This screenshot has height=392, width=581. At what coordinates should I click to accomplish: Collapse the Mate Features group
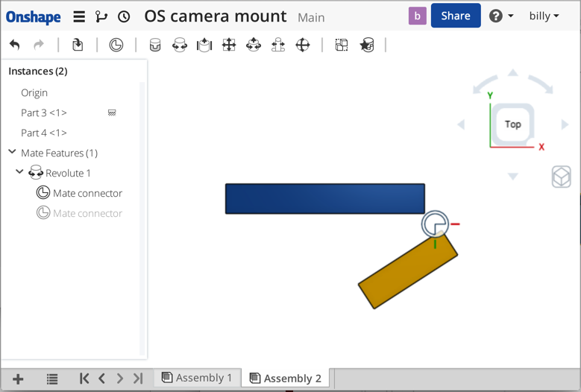tap(12, 152)
